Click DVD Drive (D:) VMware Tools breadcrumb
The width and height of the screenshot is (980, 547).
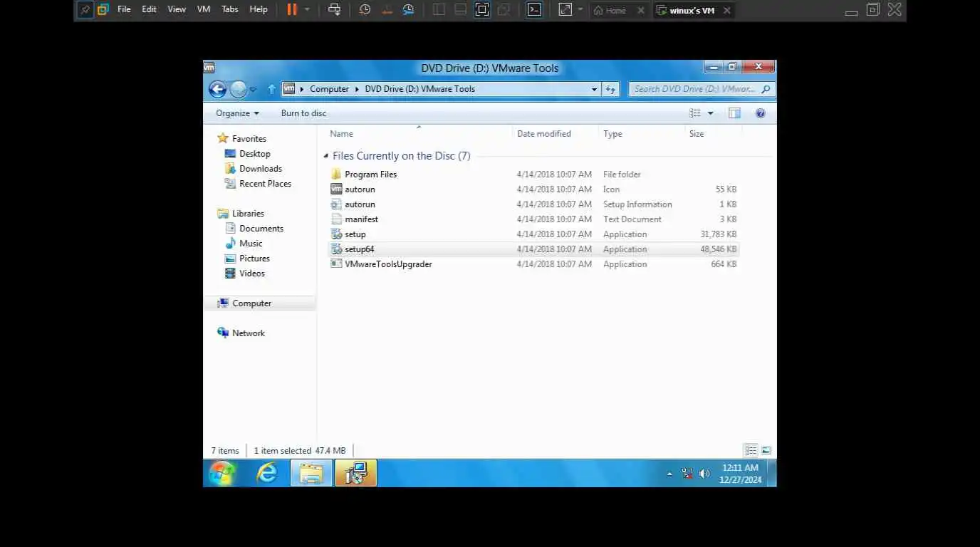(x=419, y=89)
